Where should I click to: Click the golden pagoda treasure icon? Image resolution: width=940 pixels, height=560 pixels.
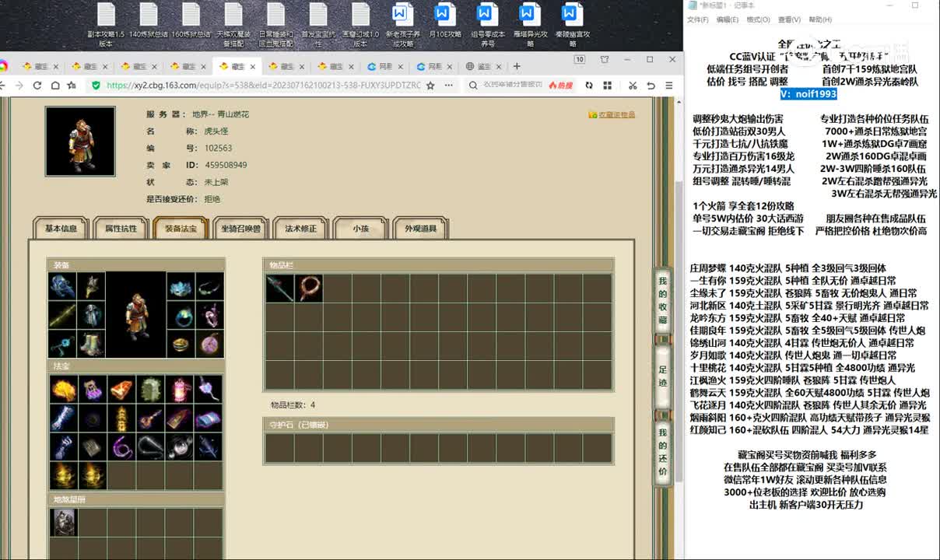[x=121, y=418]
